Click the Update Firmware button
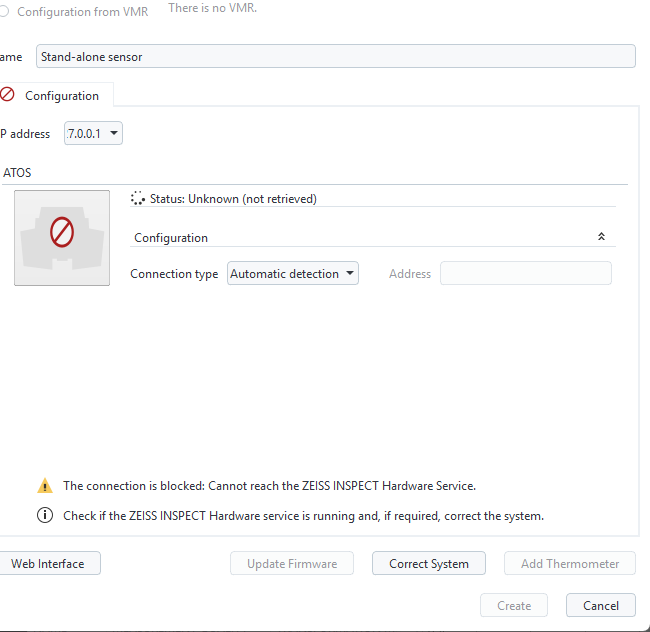 point(292,564)
